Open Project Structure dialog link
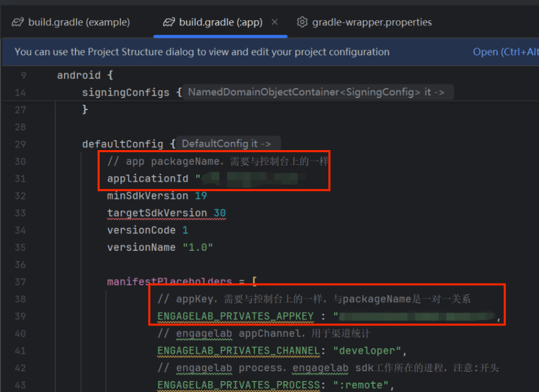Screen dimensions: 539x392 505,52
